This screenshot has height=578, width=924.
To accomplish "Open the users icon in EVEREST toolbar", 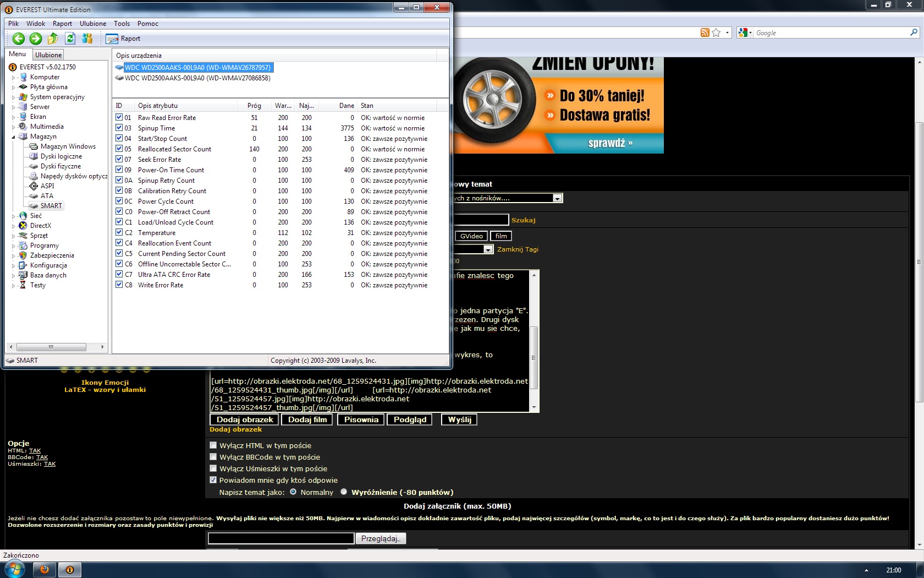I will click(x=87, y=39).
